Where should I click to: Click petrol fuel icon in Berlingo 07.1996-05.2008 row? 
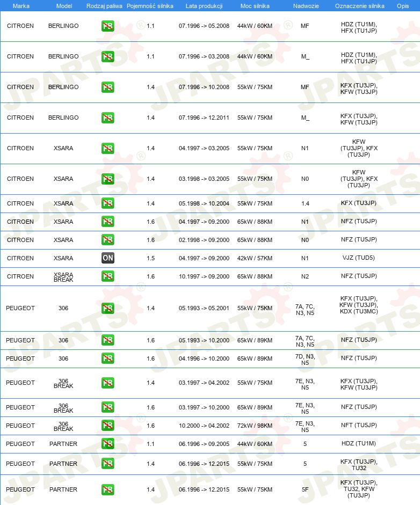[x=107, y=26]
